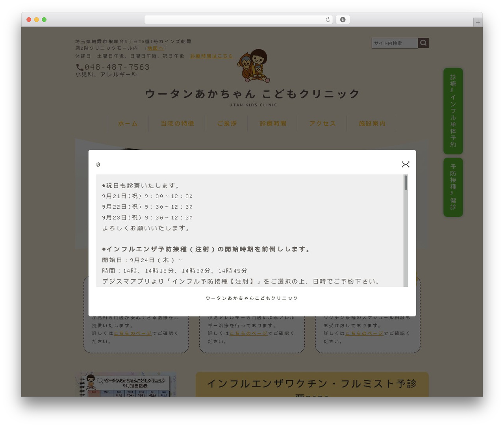Open the 当院の特徴 menu item
Screen dimensions: 504x427
178,124
